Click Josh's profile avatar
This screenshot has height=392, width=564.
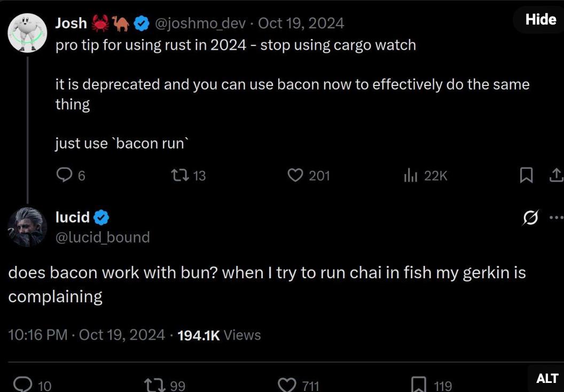(x=27, y=32)
